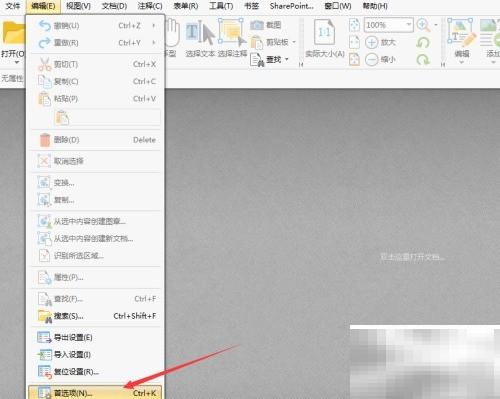Choose 粘贴(P) from the edit menu
The height and width of the screenshot is (399, 500).
(96, 99)
